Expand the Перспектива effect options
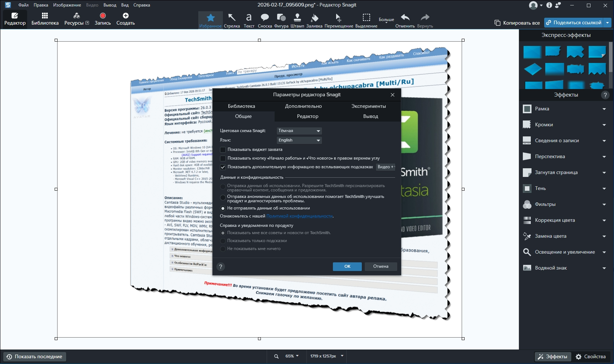Screen dimensions: 614x364 (604, 157)
